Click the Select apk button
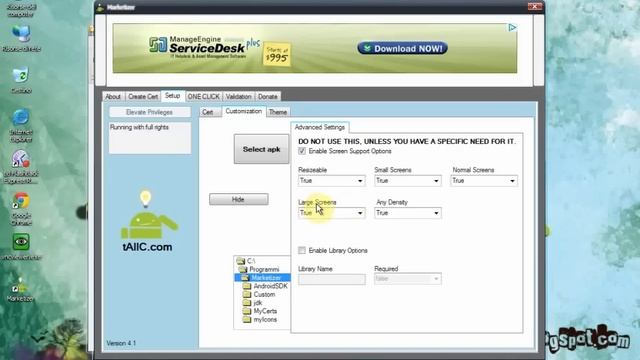 [x=262, y=149]
